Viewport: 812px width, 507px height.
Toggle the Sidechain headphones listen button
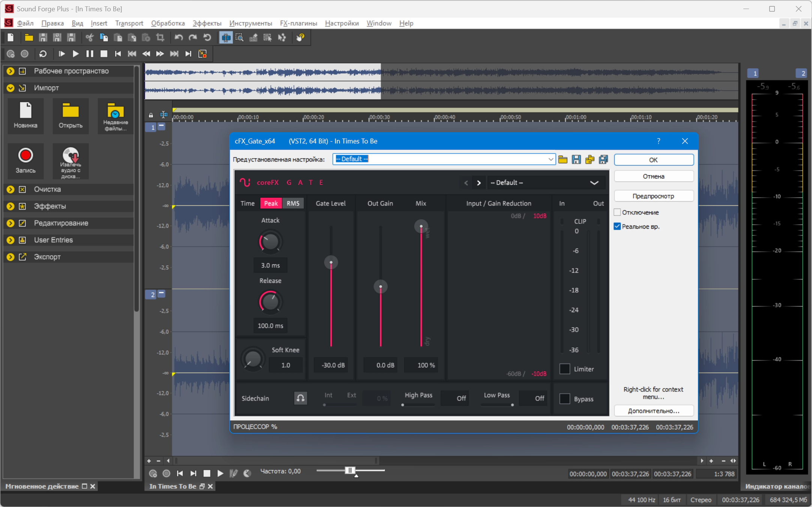301,398
